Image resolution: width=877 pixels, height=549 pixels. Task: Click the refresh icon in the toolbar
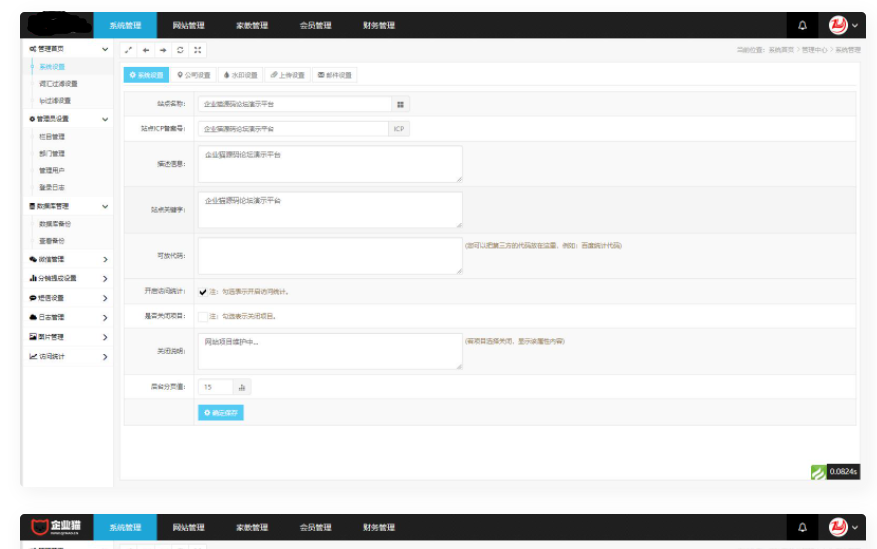(x=180, y=49)
